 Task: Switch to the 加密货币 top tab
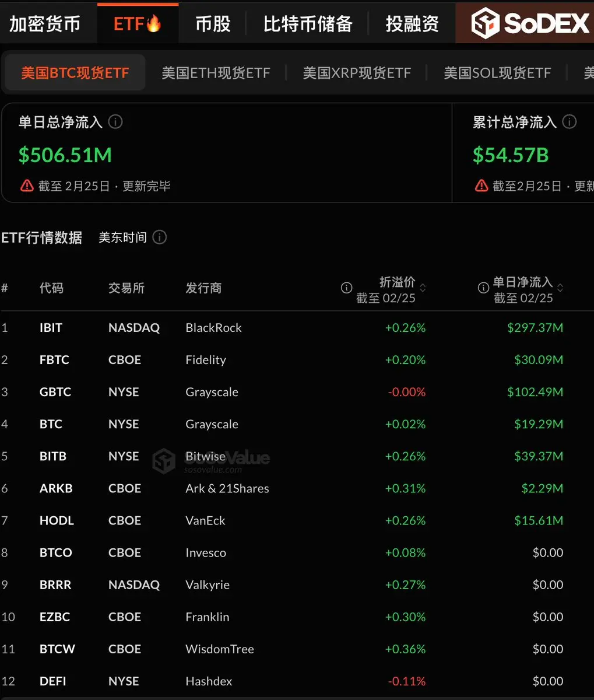pos(45,24)
